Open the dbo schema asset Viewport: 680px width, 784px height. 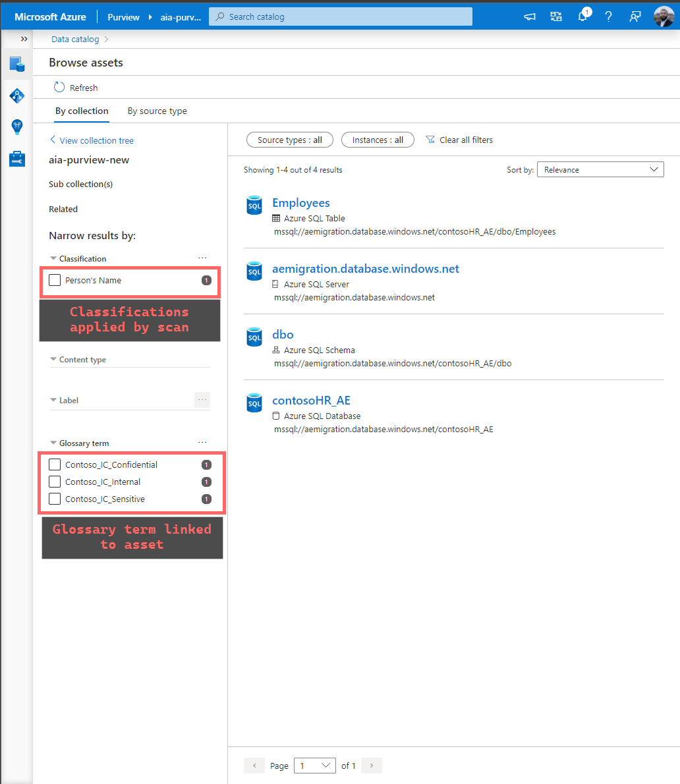[x=283, y=335]
